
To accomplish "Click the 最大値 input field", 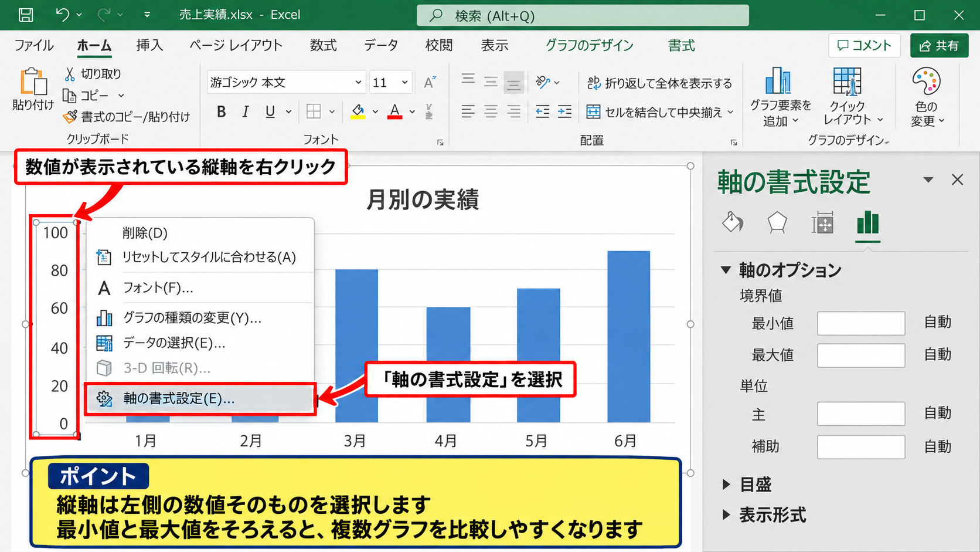I will 861,355.
